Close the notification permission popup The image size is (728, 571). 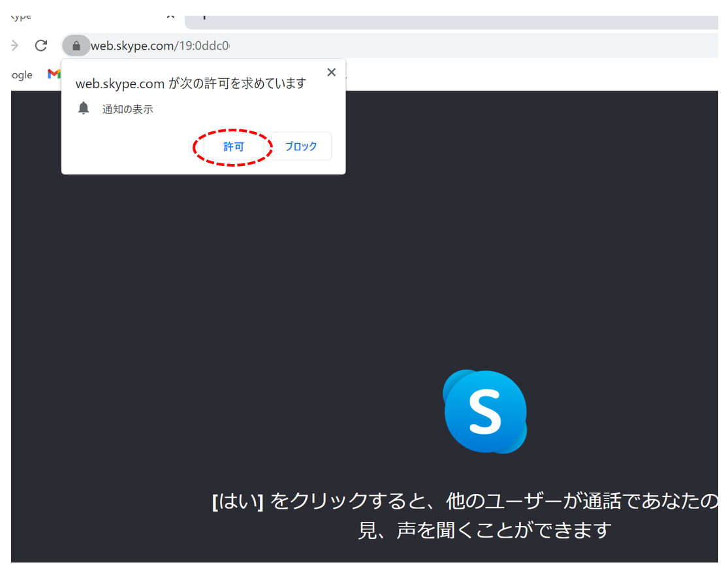(x=331, y=72)
